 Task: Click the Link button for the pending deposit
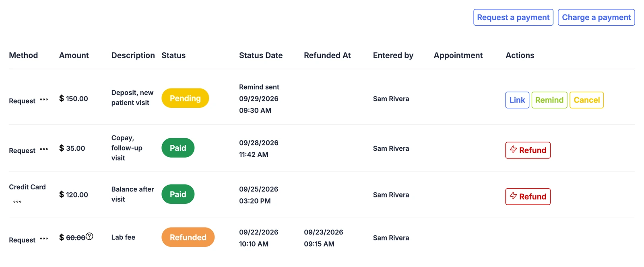[x=517, y=100]
